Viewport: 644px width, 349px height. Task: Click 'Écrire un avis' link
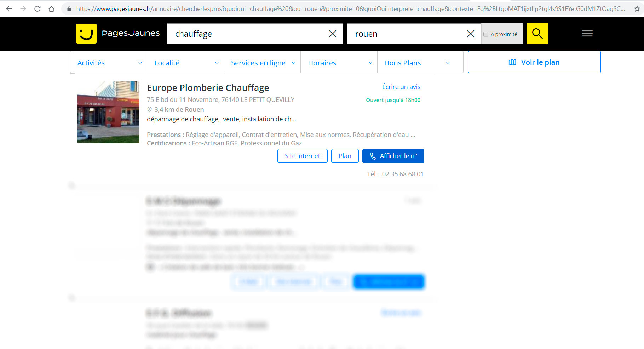coord(401,87)
